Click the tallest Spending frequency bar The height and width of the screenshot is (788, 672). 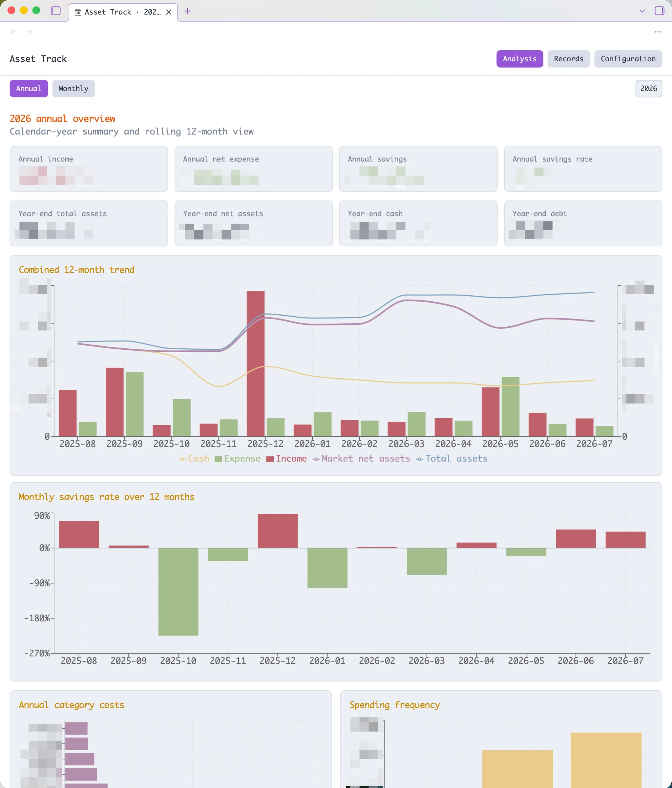[x=606, y=760]
